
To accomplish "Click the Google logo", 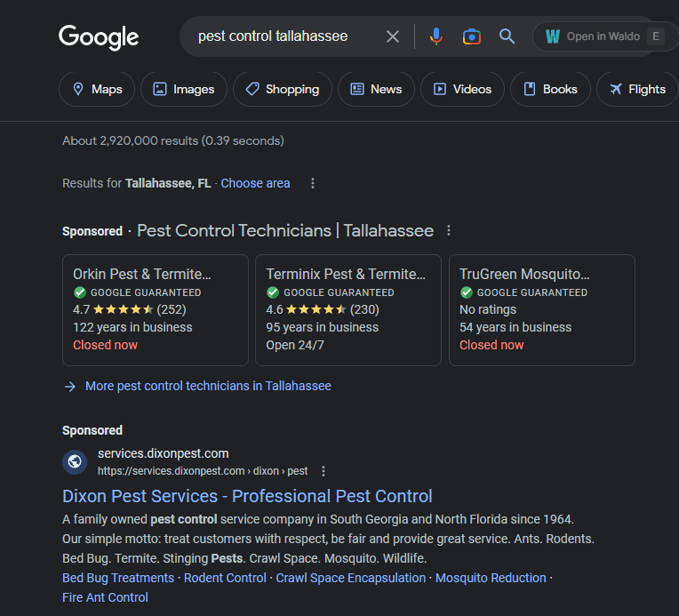I will click(x=99, y=36).
